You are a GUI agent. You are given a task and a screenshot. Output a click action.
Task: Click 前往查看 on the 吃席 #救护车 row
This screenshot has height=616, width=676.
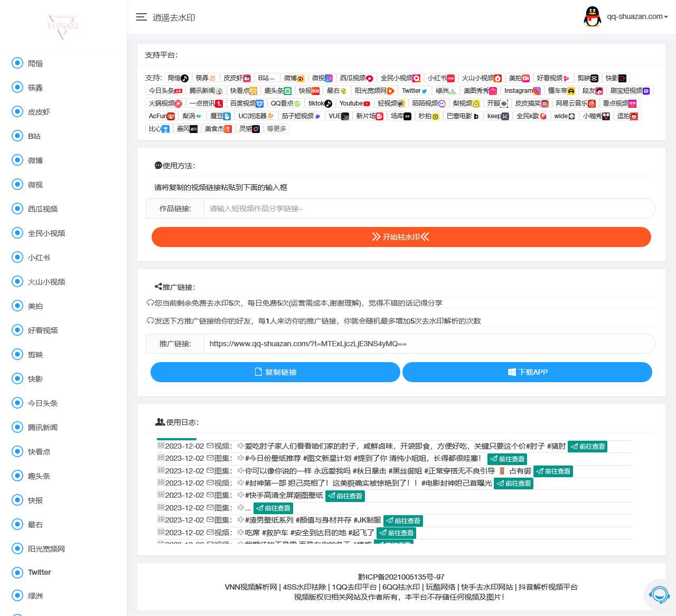pos(396,533)
